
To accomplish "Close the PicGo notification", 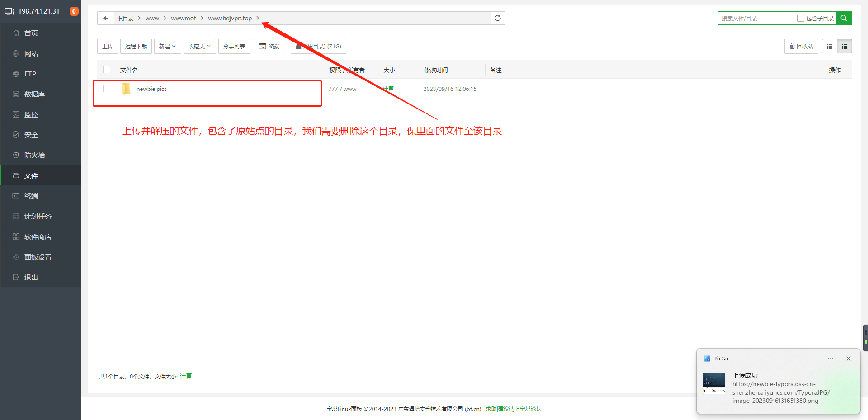I will (849, 359).
